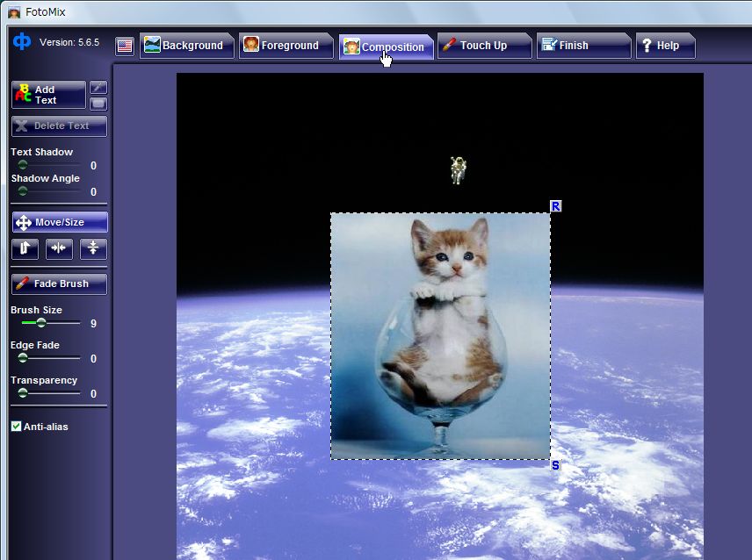Click the S size handle

555,465
